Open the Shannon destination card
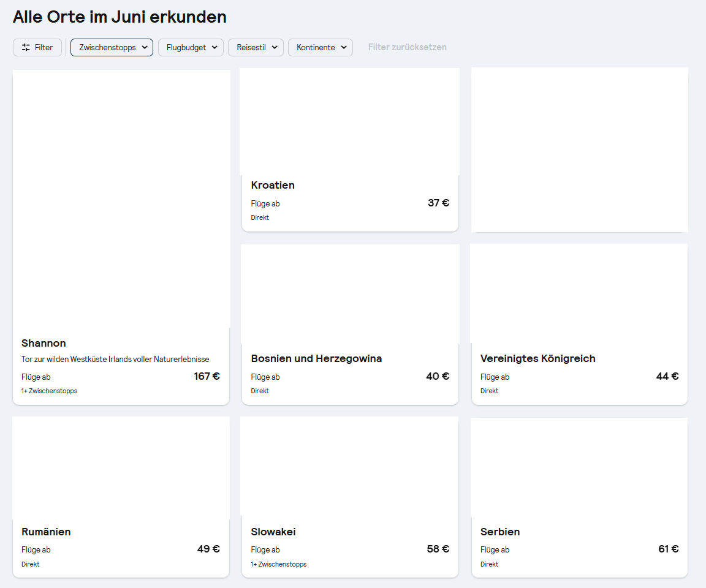The width and height of the screenshot is (706, 588). tap(121, 237)
